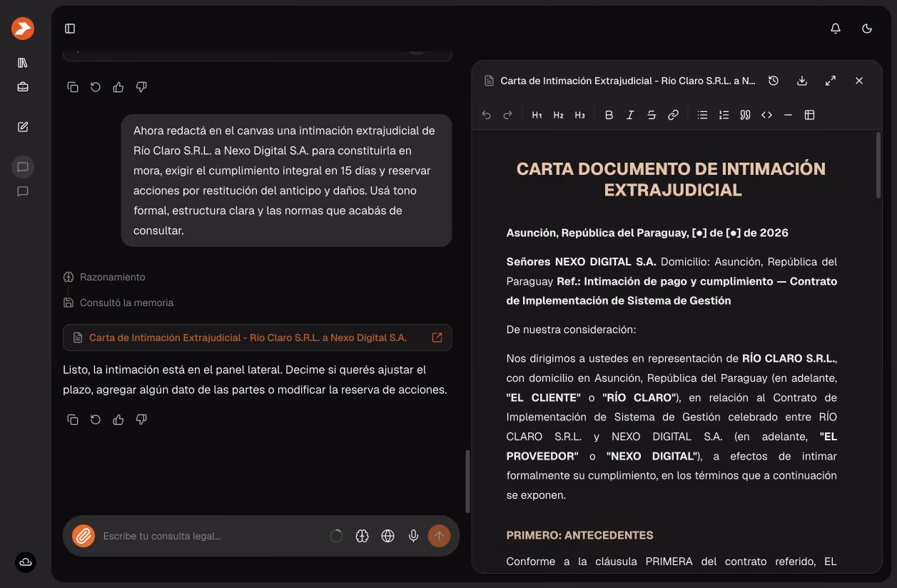Viewport: 897px width, 588px height.
Task: Insert table in canvas
Action: [x=809, y=115]
